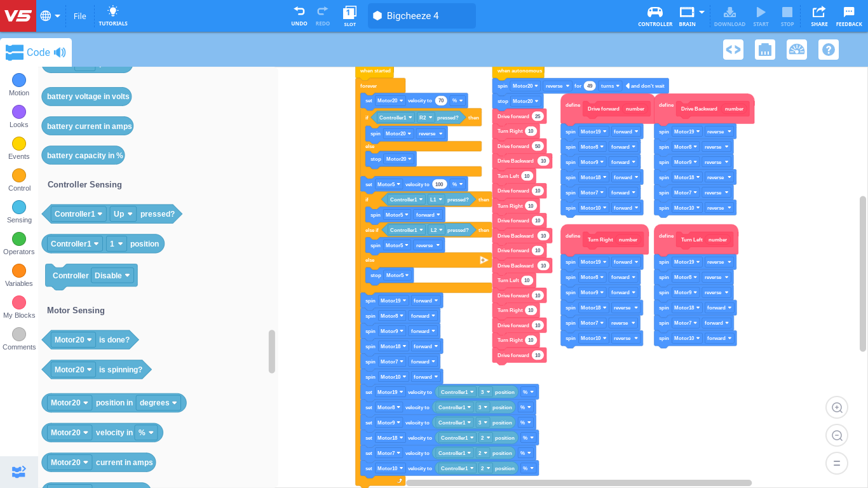Rename the project in the Bigcheeze 4 field

point(421,16)
